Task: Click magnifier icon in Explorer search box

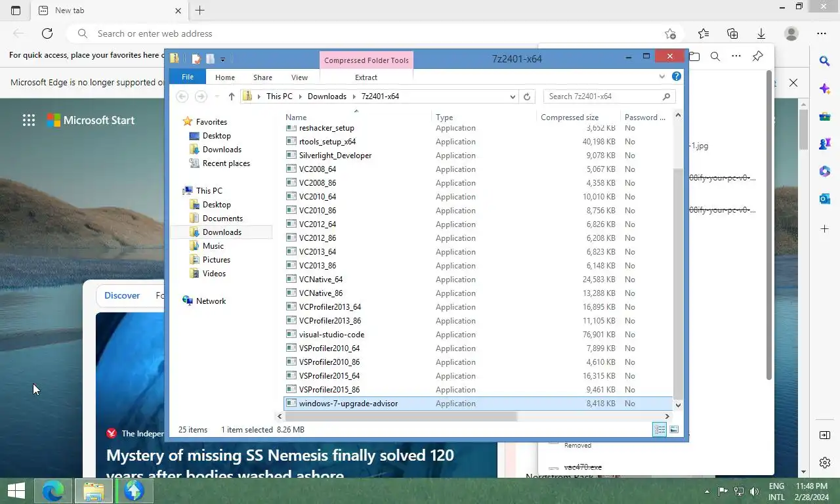Action: (x=666, y=96)
